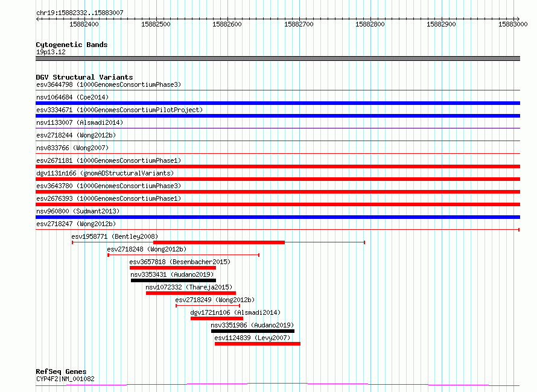This screenshot has height=392, width=537.
Task: Open esv3334671 (1000GenomesConsortiumPilotProject) variant label
Action: coord(119,110)
